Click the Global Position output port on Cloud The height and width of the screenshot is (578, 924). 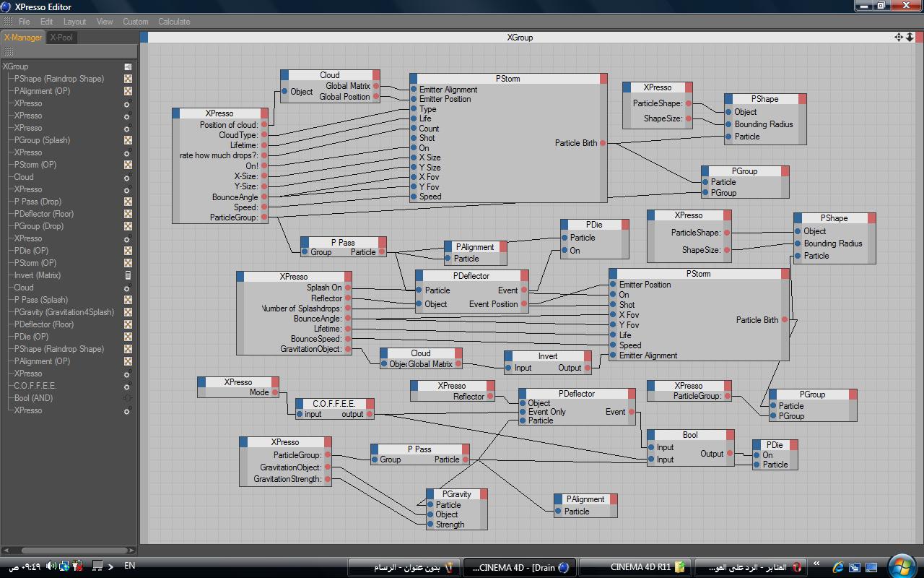[x=376, y=97]
